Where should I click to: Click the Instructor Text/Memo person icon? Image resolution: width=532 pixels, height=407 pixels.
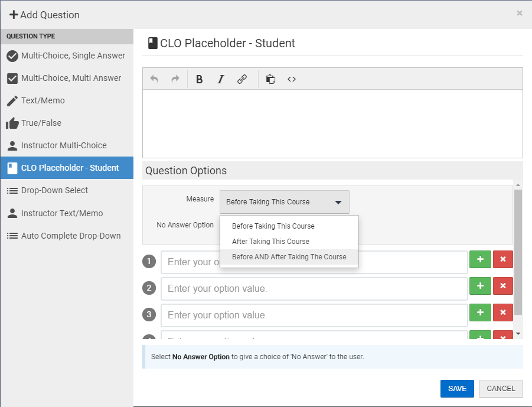tap(12, 213)
